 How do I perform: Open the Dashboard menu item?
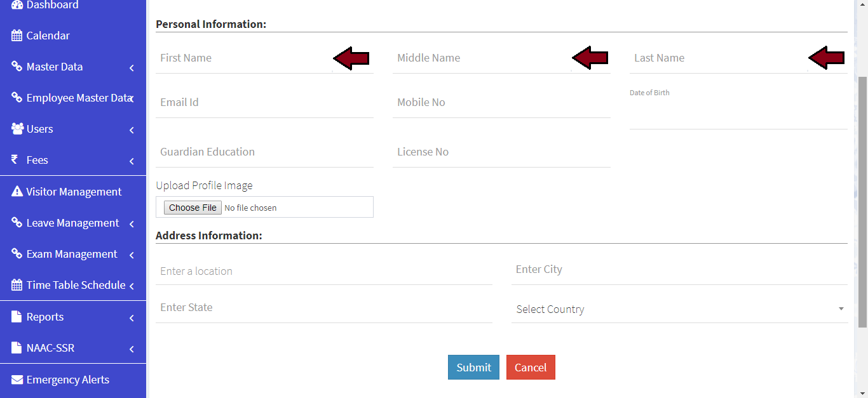tap(52, 5)
